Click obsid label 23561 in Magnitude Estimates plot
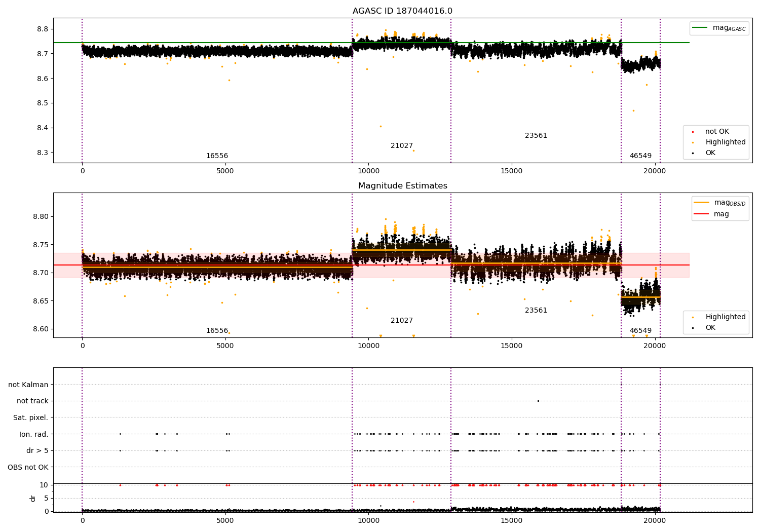The width and height of the screenshot is (760, 532). tap(536, 311)
